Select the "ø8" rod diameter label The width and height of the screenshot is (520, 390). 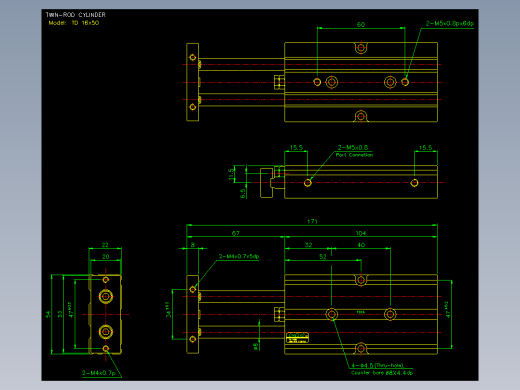tap(256, 346)
